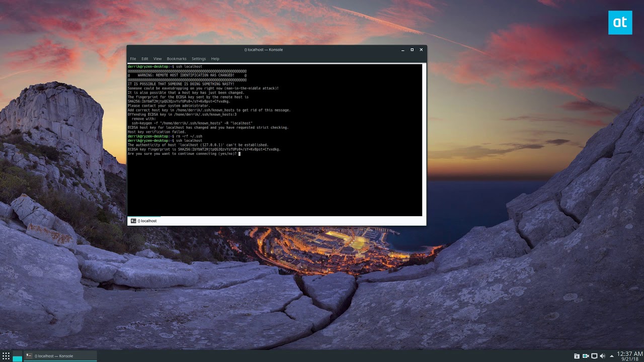Open the Help menu in Konsole
This screenshot has height=362, width=644.
coord(215,59)
